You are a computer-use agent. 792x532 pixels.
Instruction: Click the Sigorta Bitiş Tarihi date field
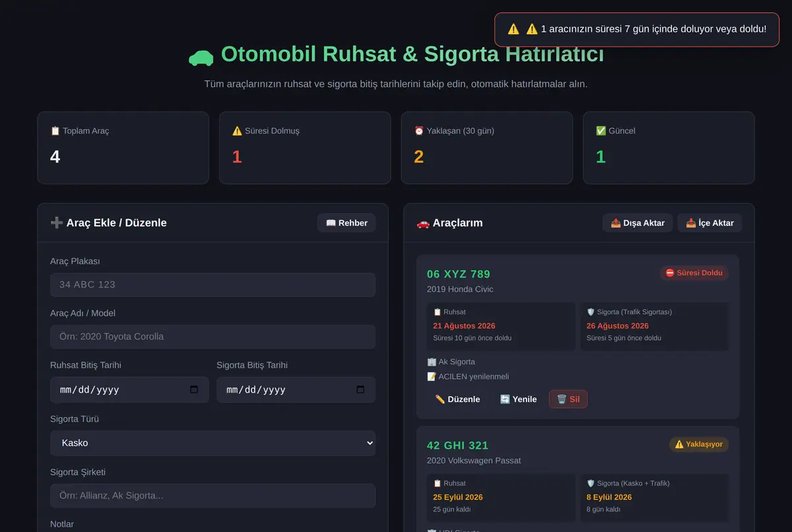pyautogui.click(x=296, y=389)
